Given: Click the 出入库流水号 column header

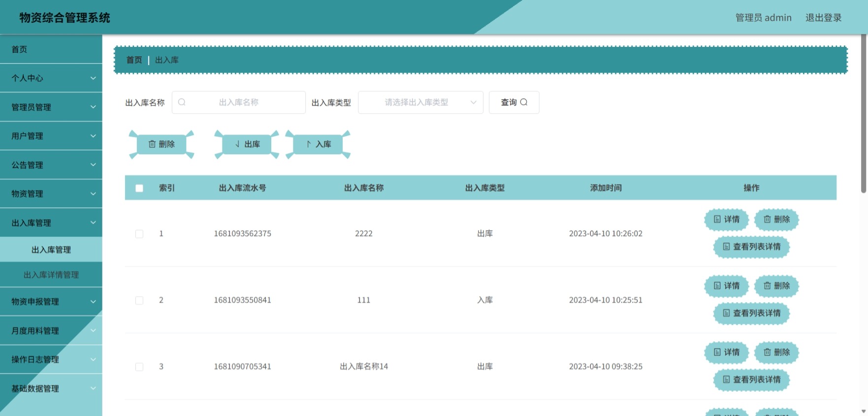Looking at the screenshot, I should pyautogui.click(x=242, y=188).
